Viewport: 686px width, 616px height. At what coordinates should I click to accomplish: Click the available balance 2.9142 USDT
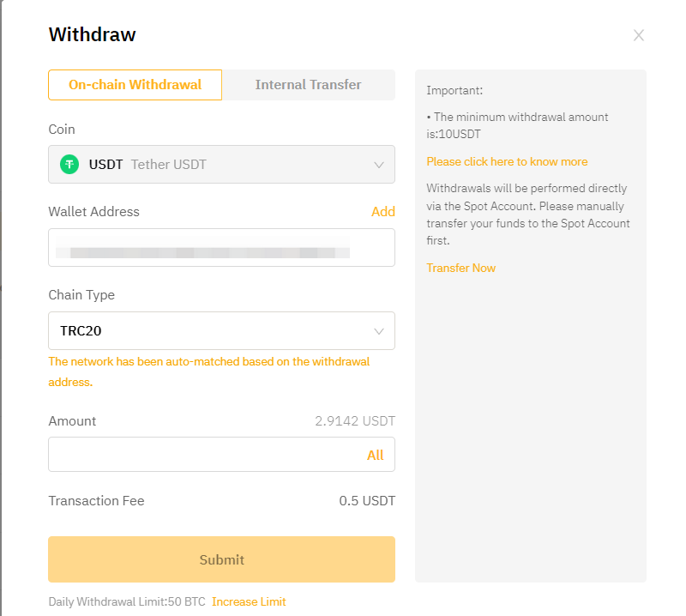pyautogui.click(x=355, y=421)
